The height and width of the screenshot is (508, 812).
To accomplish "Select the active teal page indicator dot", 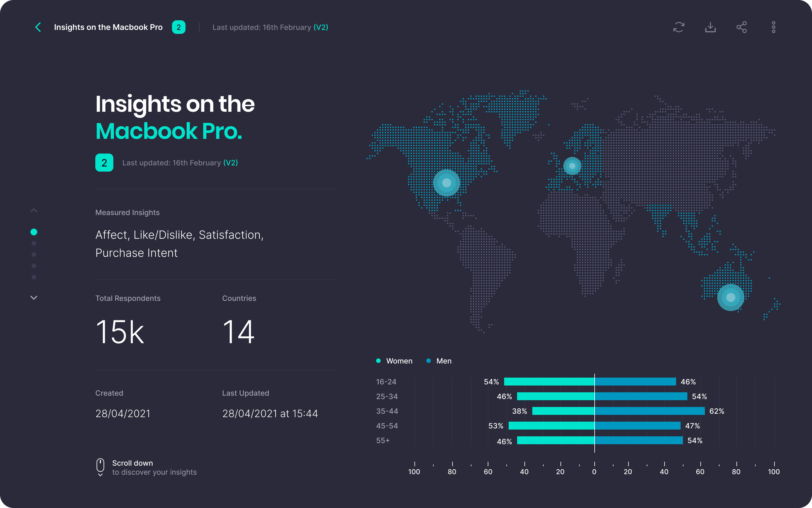I will (34, 232).
